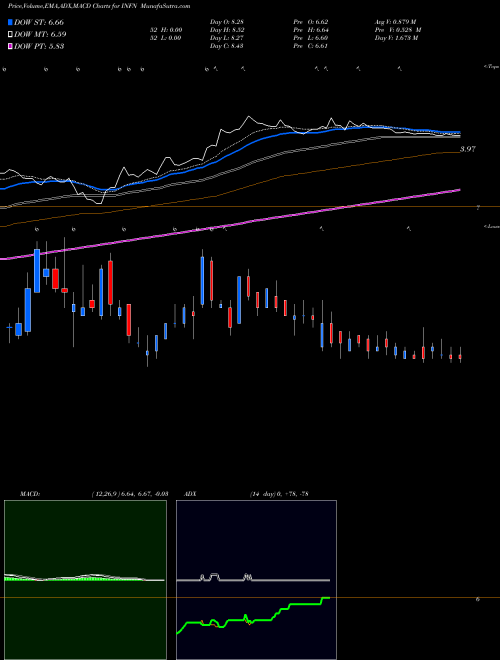Click the MACD (12,26,9) parameter values
Image resolution: width=500 pixels, height=660 pixels.
tap(130, 493)
